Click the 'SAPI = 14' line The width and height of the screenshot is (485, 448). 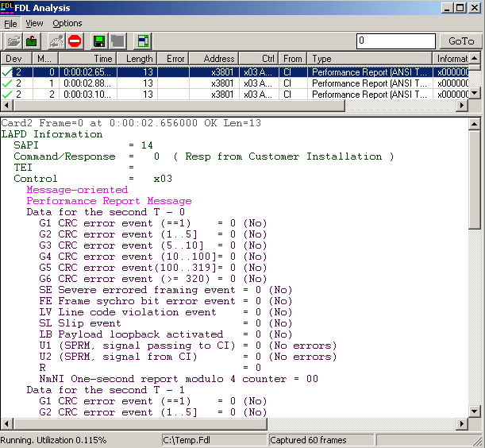[x=83, y=145]
